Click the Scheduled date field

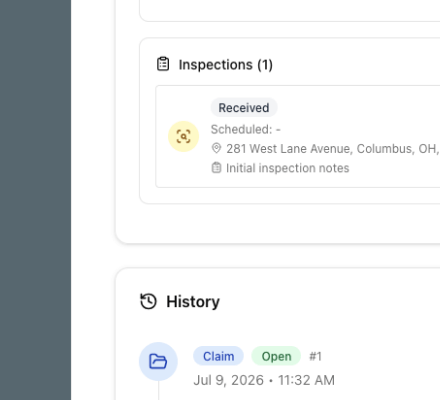point(246,129)
